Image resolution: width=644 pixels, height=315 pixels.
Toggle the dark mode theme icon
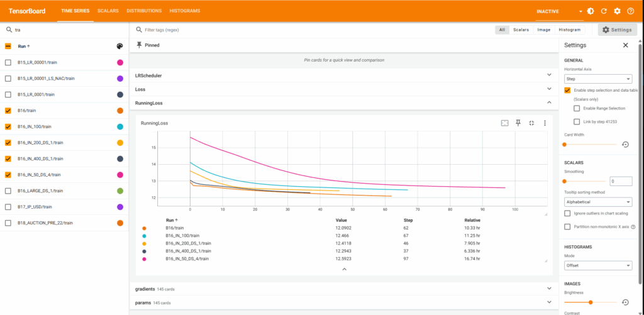[x=591, y=11]
